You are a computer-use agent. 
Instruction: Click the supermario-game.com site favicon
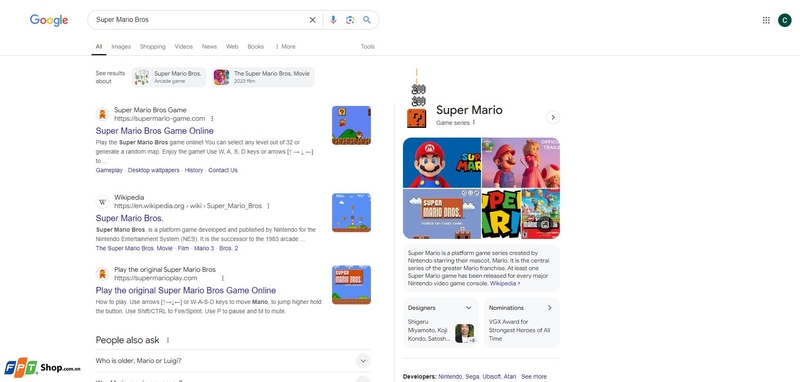click(x=103, y=114)
